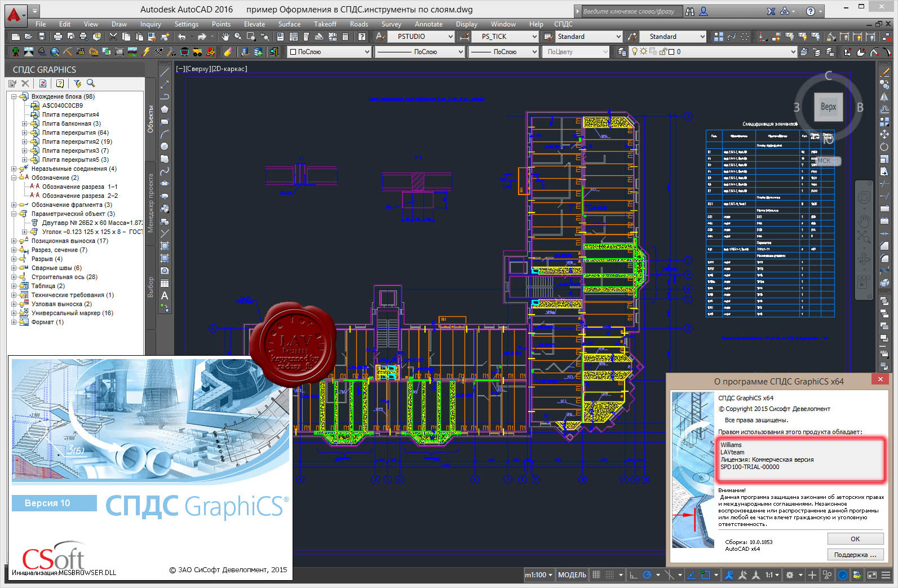Toggle the grid display in status bar
Viewport: 898px width, 588px height.
tap(596, 575)
